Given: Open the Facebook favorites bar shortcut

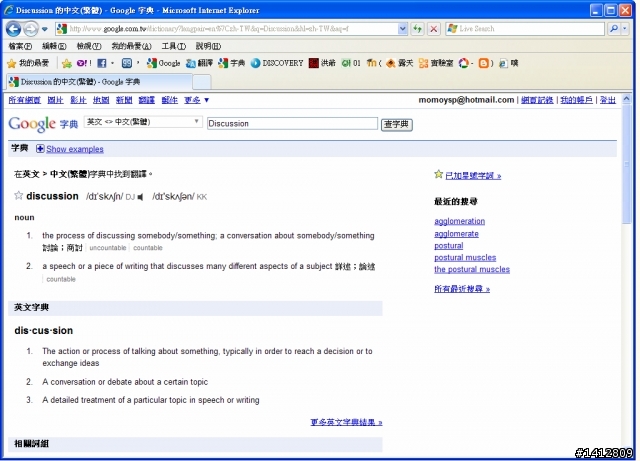Looking at the screenshot, I should 102,63.
